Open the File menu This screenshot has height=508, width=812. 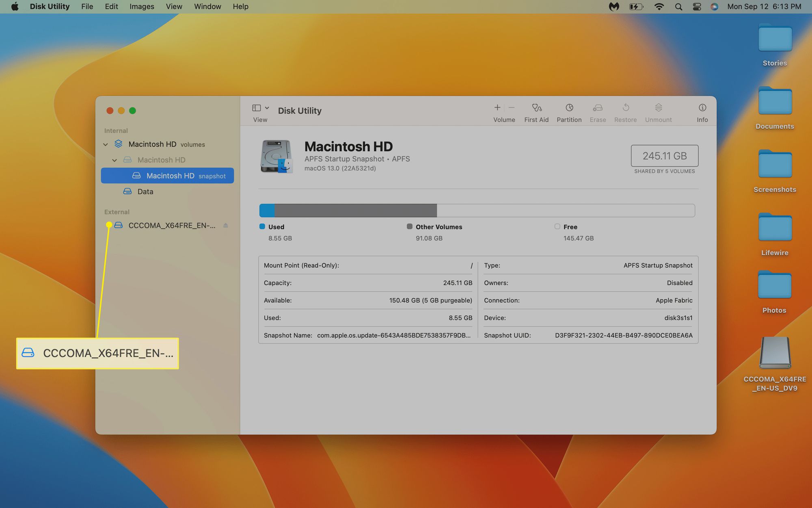[x=87, y=7]
